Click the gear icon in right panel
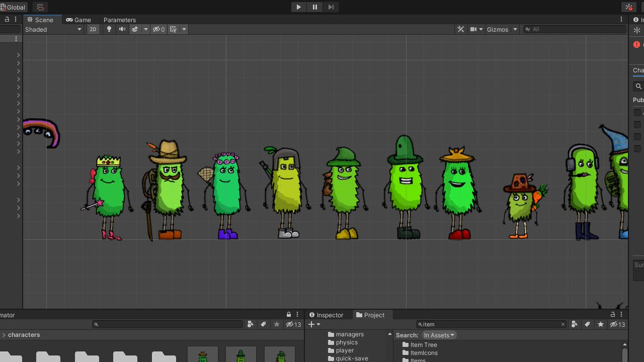644x362 pixels. tap(637, 30)
